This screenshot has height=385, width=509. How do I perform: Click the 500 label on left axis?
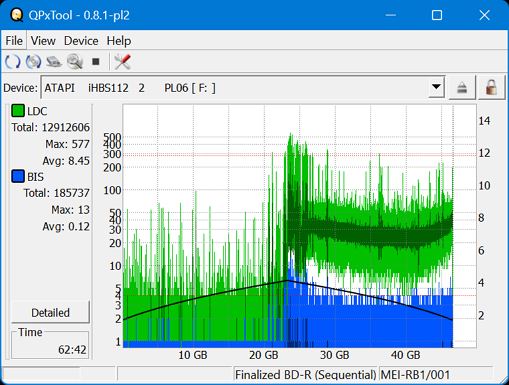112,137
